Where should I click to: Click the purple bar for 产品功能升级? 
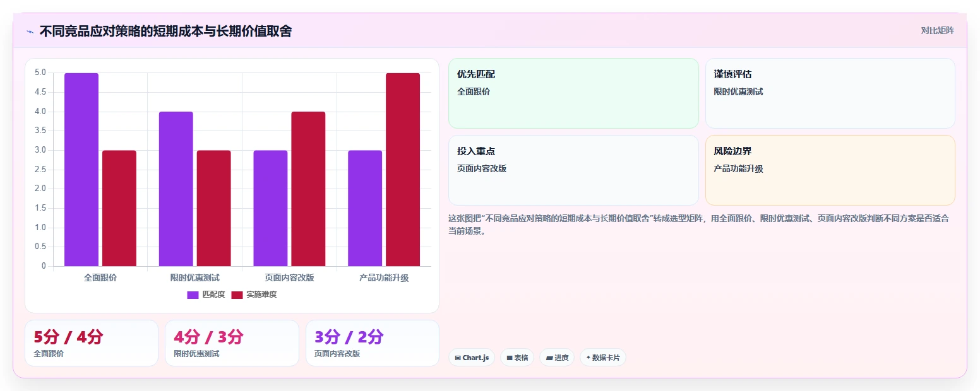[x=365, y=208]
